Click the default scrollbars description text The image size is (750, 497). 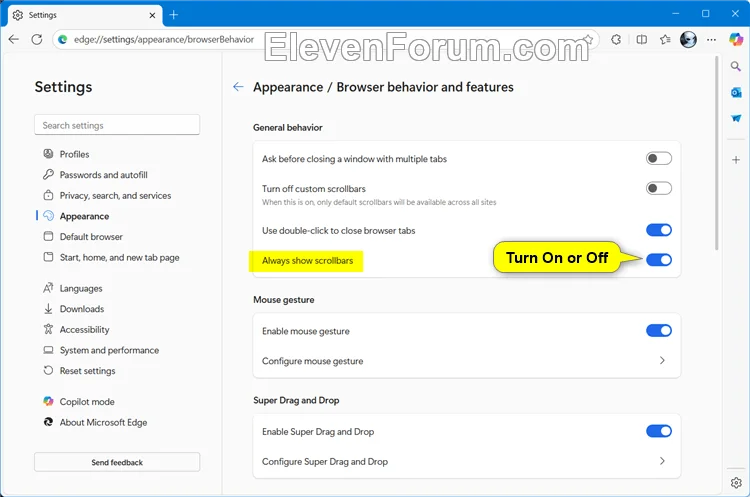(379, 202)
